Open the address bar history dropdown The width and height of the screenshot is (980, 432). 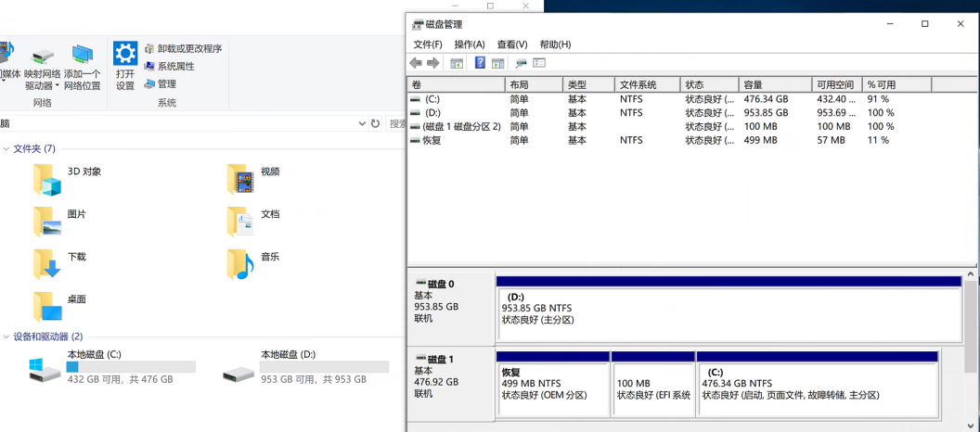(x=361, y=123)
